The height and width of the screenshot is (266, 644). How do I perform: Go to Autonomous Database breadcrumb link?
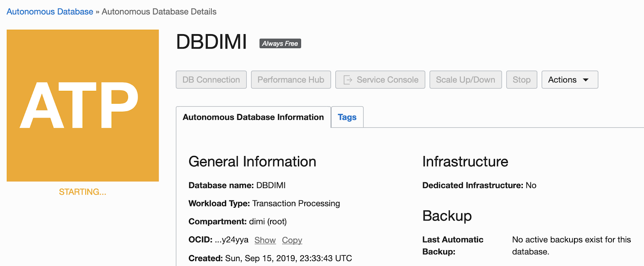coord(50,12)
